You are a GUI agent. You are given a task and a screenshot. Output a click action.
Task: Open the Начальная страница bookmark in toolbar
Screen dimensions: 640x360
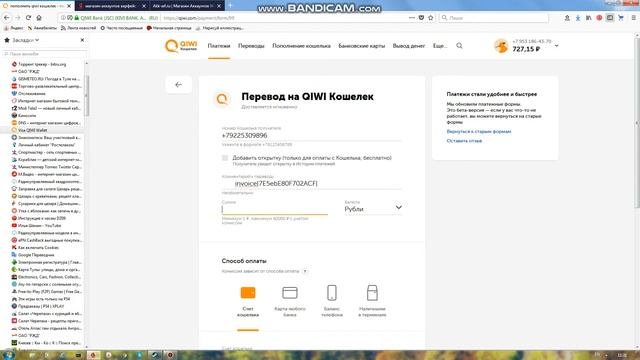(169, 28)
